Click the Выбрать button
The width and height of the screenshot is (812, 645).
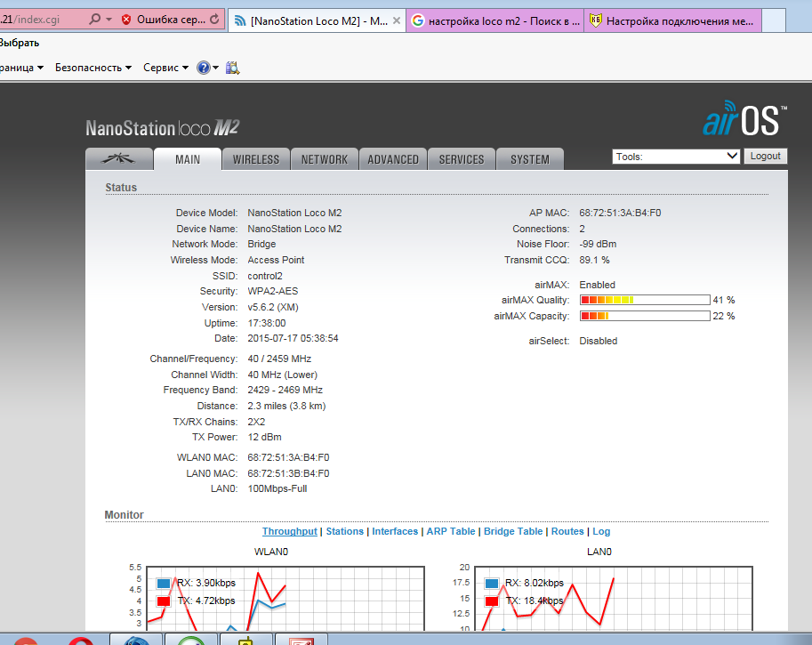[20, 43]
